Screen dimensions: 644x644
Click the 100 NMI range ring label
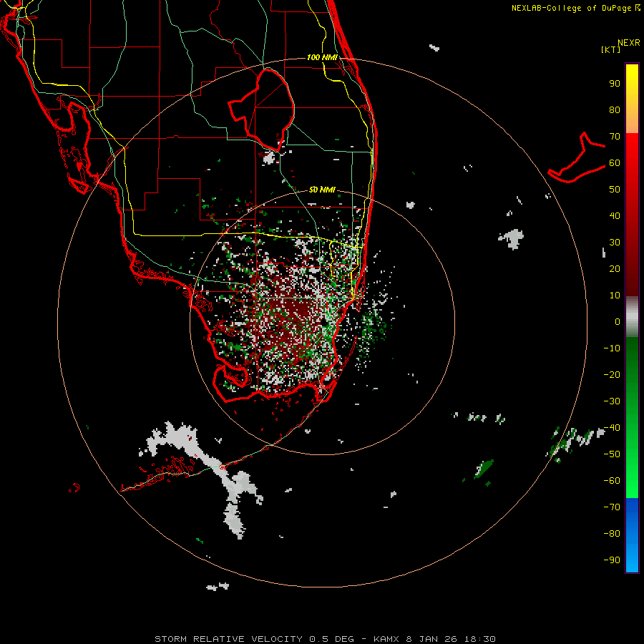pyautogui.click(x=322, y=57)
